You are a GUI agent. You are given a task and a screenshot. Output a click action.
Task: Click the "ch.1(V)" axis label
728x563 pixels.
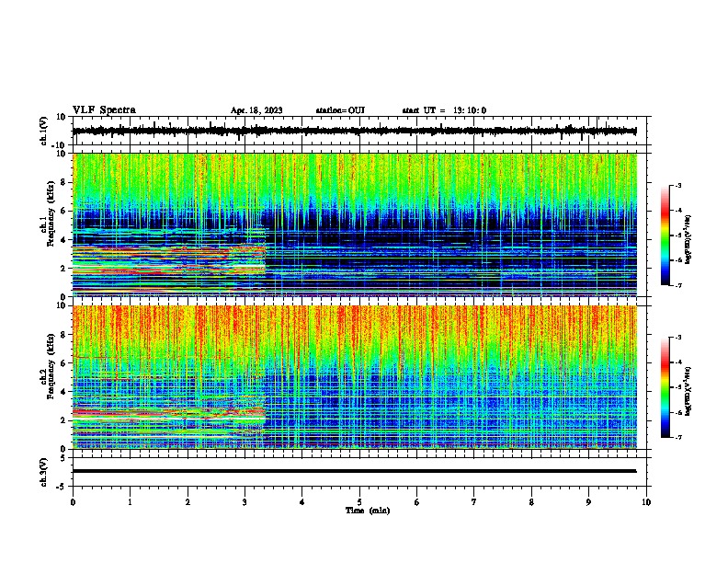44,131
